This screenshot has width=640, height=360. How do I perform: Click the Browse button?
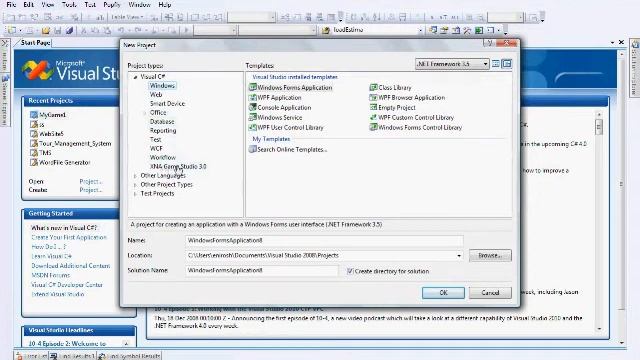(490, 256)
